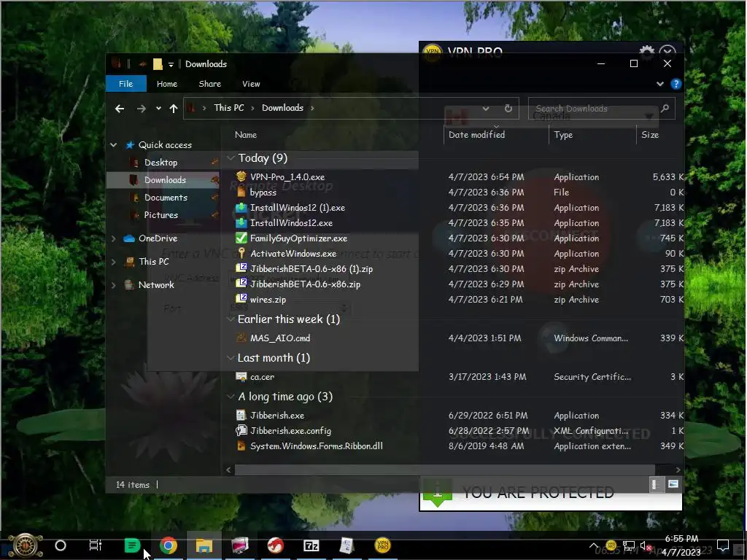Switch to details view layout icon
This screenshot has height=560, width=747.
[x=654, y=484]
